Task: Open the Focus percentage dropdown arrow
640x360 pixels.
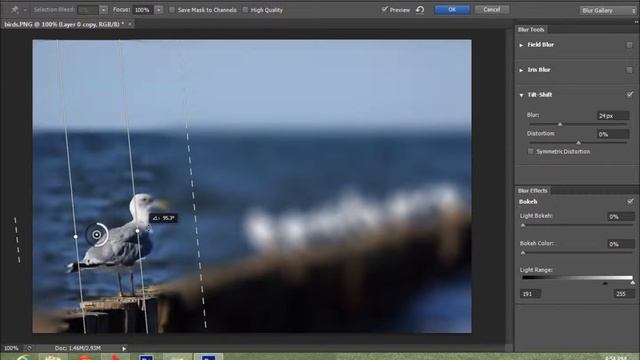Action: [x=159, y=10]
